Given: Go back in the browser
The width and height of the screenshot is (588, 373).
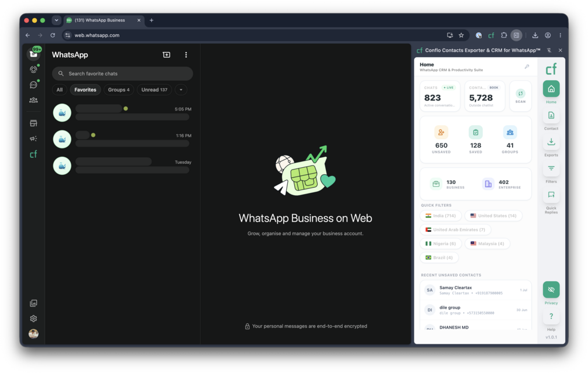Looking at the screenshot, I should [x=27, y=35].
